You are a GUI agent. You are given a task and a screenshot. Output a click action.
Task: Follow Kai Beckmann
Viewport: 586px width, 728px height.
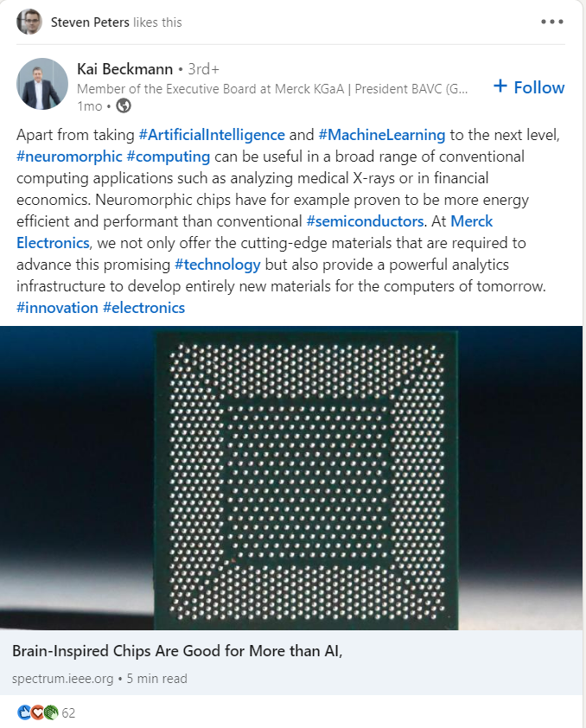528,87
